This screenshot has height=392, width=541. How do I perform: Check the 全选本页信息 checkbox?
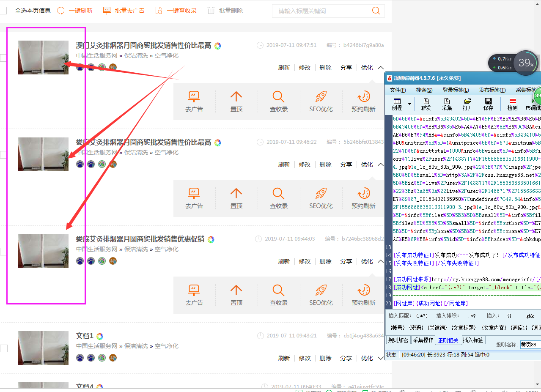(4, 10)
